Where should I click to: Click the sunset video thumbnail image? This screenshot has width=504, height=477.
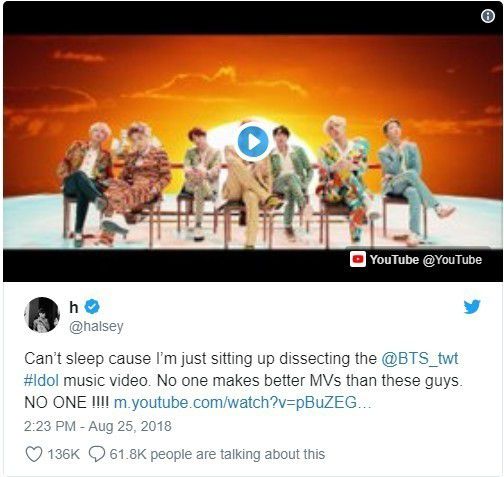pyautogui.click(x=253, y=142)
